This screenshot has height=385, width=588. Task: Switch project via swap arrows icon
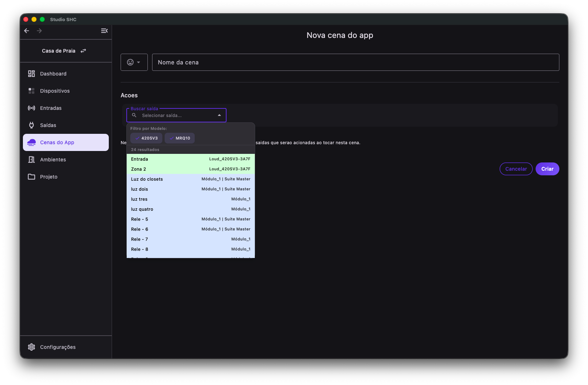pyautogui.click(x=83, y=51)
